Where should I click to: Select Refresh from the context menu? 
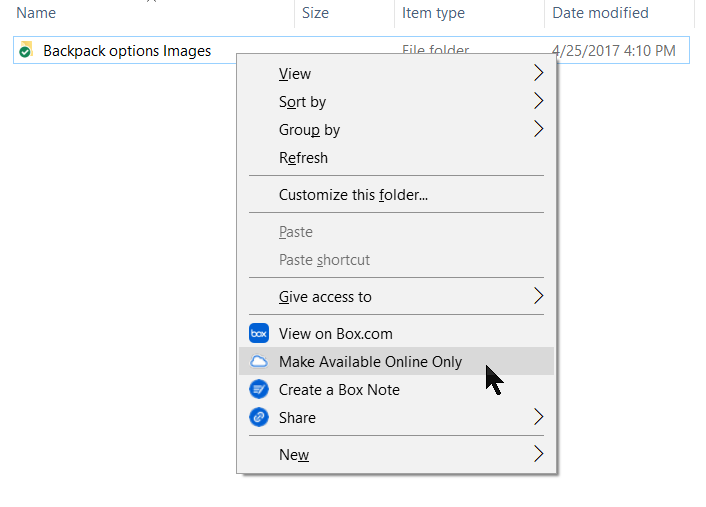(x=303, y=158)
